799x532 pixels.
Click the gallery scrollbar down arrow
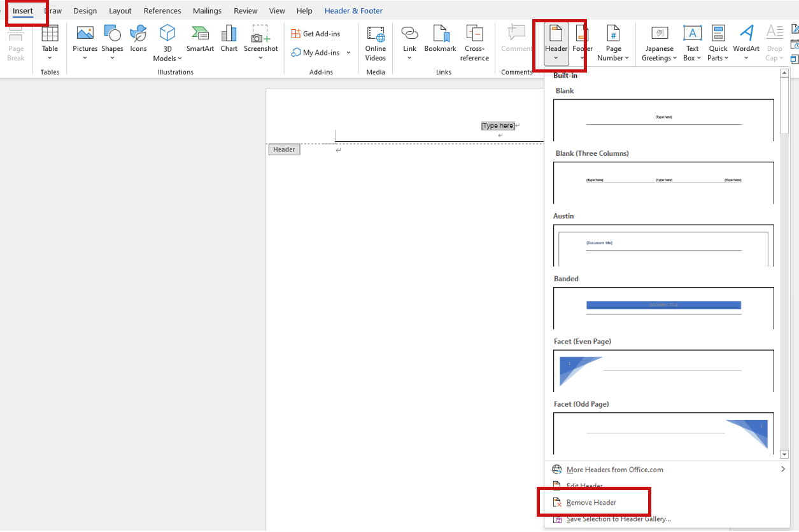pos(784,454)
